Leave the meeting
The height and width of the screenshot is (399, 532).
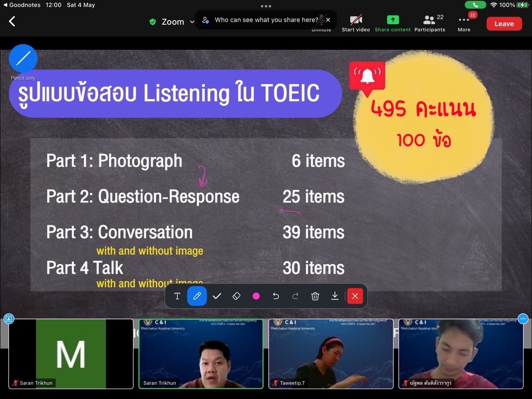tap(504, 24)
